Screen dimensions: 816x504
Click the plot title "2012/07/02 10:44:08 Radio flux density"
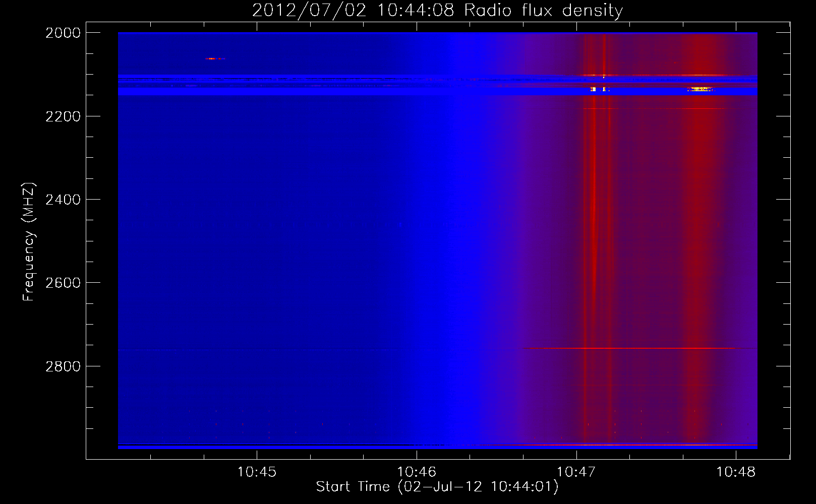(x=437, y=10)
